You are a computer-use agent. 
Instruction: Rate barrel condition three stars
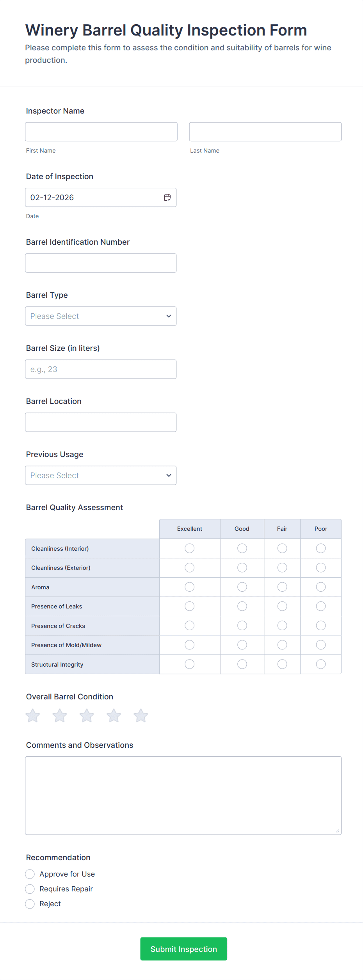87,715
